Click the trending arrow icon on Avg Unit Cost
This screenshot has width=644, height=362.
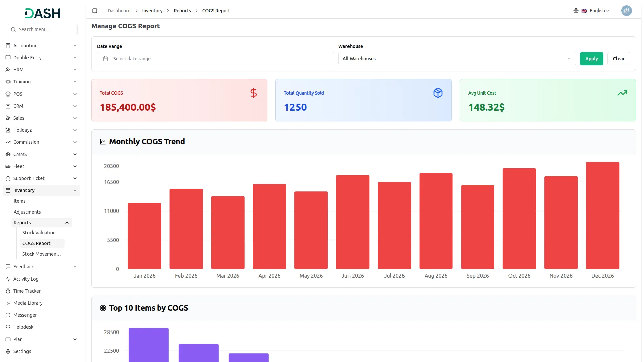point(622,93)
